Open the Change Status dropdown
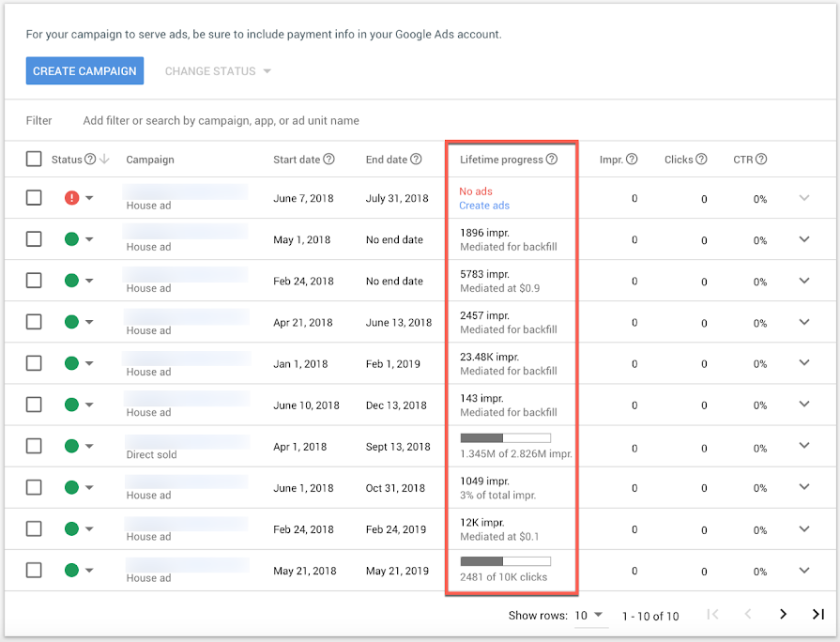The height and width of the screenshot is (642, 840). click(x=218, y=71)
